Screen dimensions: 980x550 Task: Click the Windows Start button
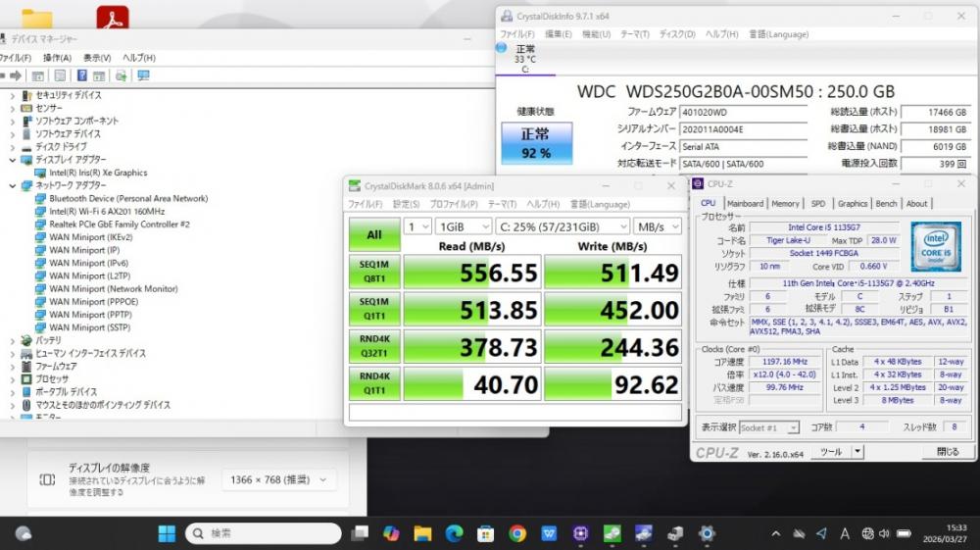167,533
